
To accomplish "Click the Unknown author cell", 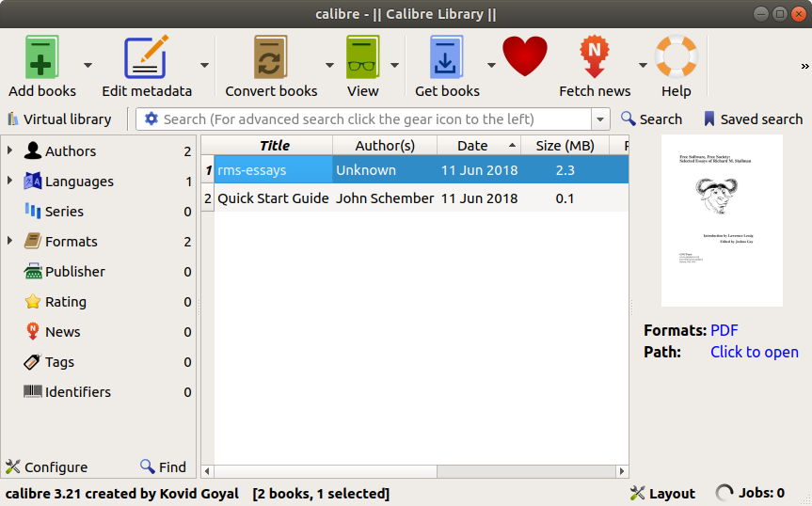I will click(385, 169).
